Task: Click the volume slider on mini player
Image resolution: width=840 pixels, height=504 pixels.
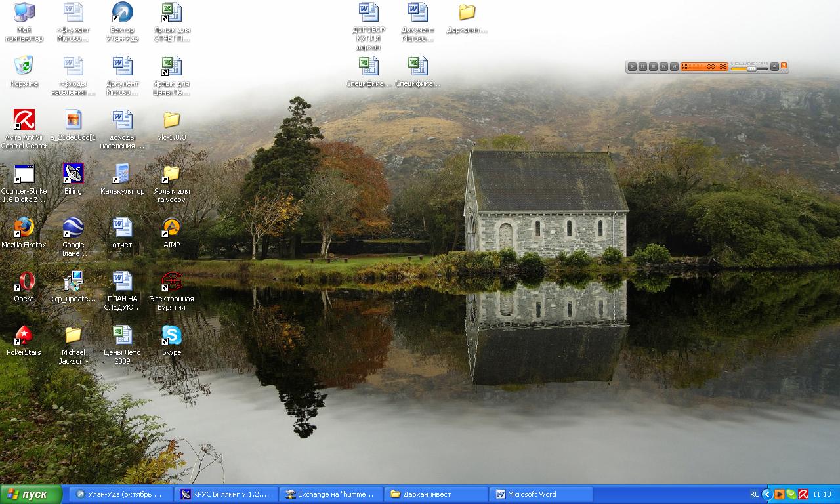Action: click(749, 68)
